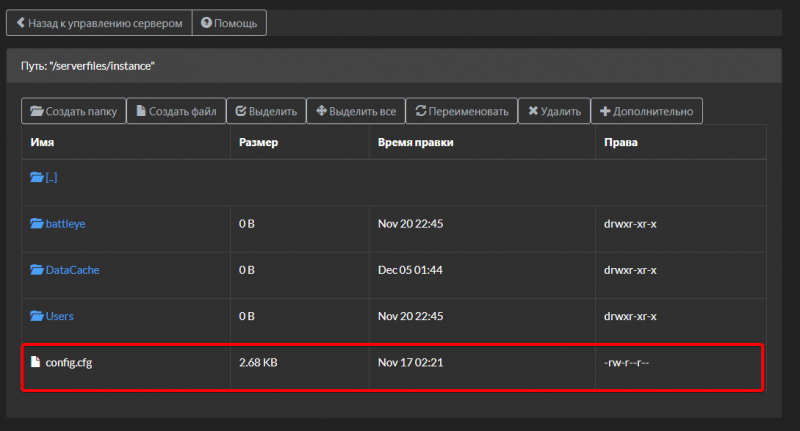Click the Users row Nov 20 22:45 timestamp
This screenshot has height=431, width=800.
411,316
